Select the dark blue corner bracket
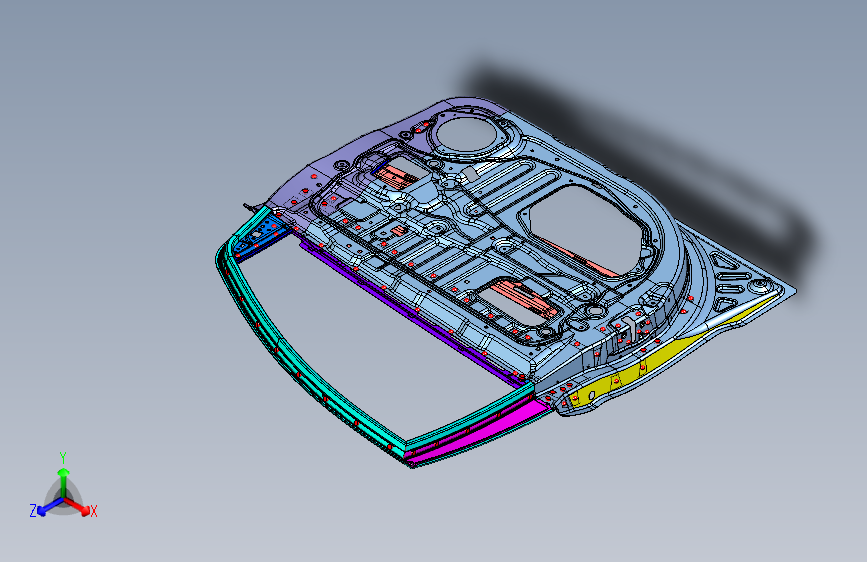Image resolution: width=867 pixels, height=562 pixels. [260, 237]
